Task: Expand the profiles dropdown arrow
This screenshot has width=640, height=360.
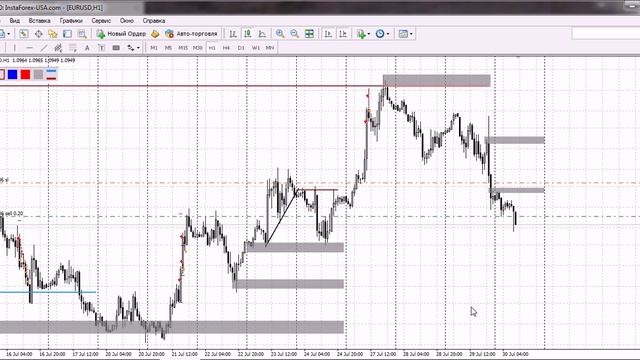Action: 9,34
